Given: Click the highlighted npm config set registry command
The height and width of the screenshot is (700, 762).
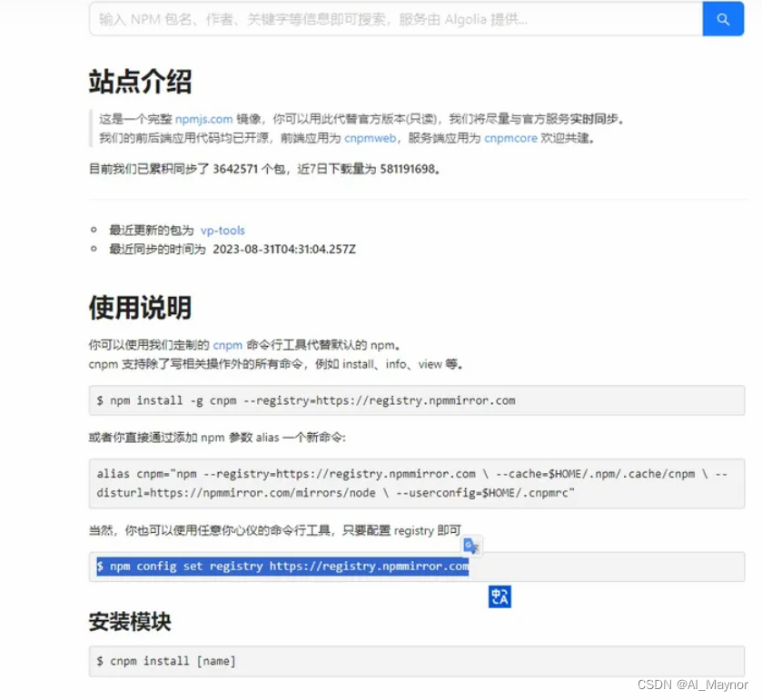Looking at the screenshot, I should [x=282, y=567].
